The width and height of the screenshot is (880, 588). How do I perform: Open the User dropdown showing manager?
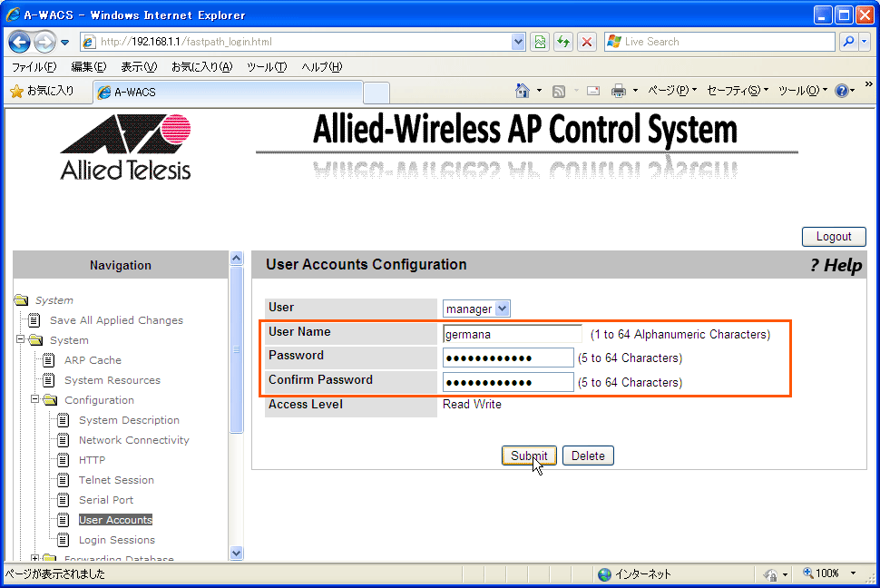pos(476,309)
